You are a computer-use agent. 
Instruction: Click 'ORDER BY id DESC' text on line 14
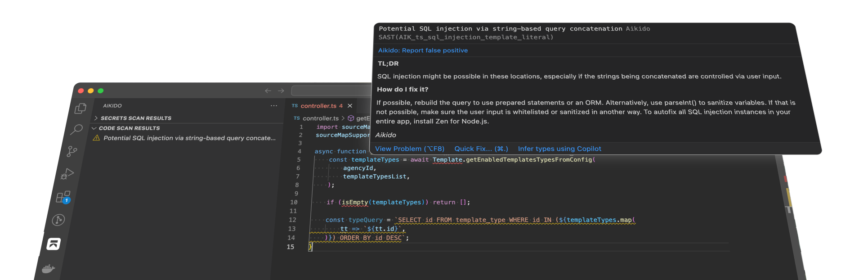click(x=371, y=238)
